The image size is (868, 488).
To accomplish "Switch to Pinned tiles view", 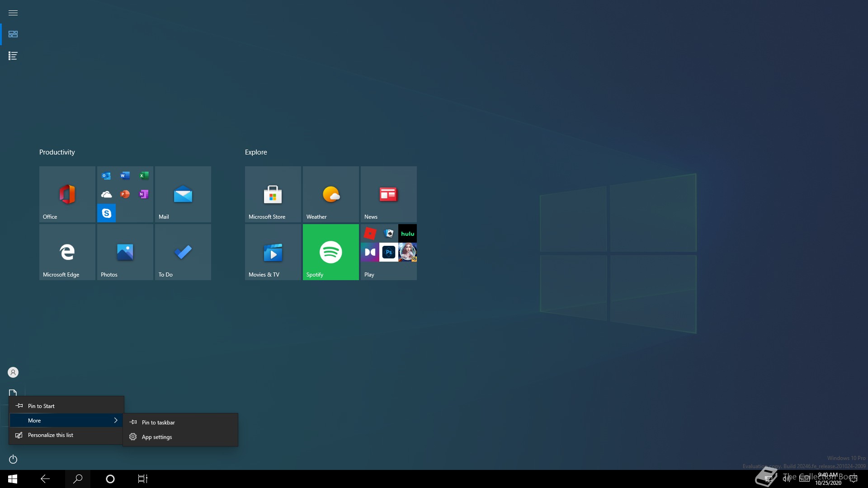I will pos(13,34).
